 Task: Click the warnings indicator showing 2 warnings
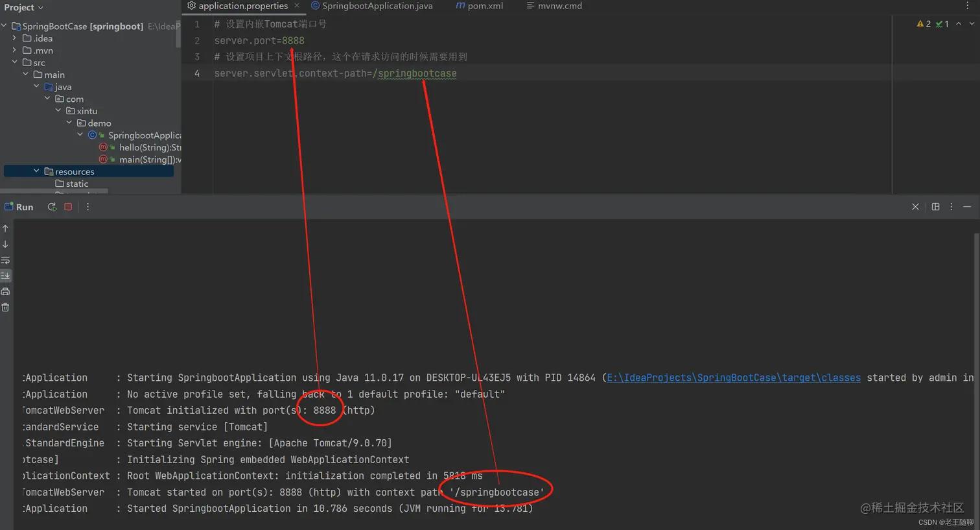click(924, 24)
